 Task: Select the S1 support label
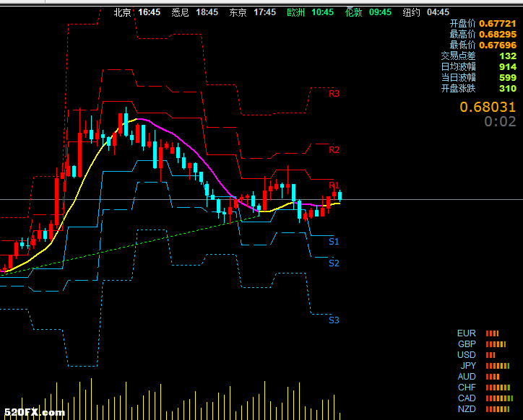(334, 242)
